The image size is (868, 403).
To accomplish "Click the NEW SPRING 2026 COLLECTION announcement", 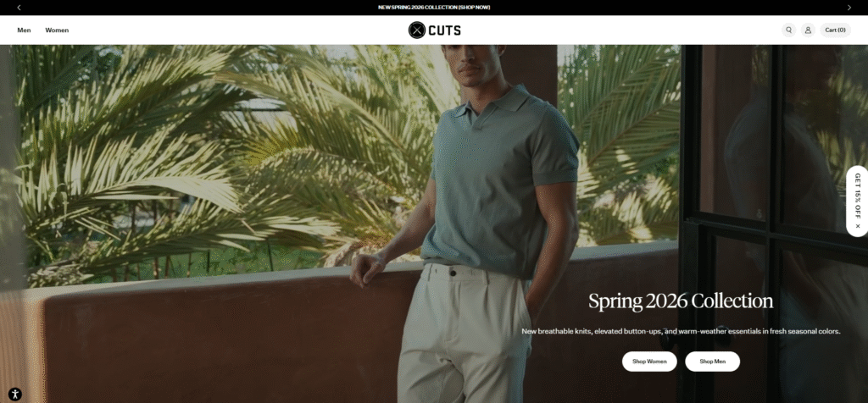I will (x=417, y=8).
